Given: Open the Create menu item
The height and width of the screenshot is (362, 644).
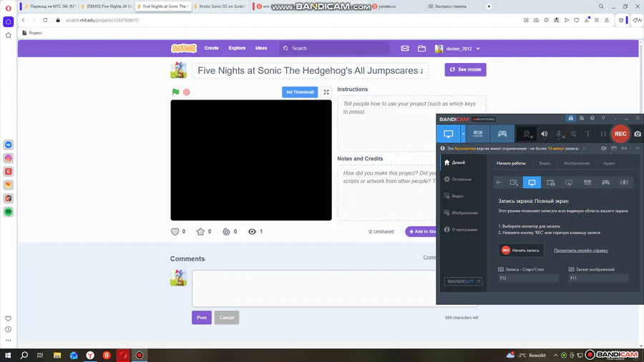Looking at the screenshot, I should pos(212,48).
